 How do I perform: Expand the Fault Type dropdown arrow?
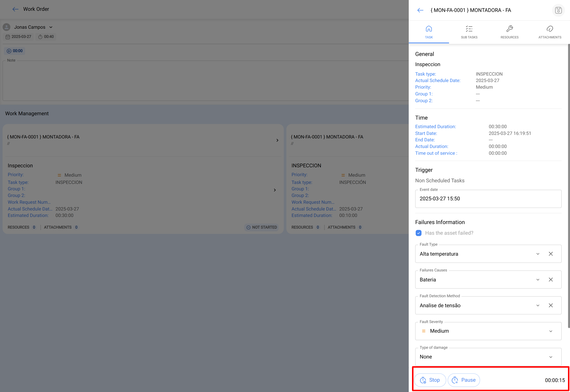tap(538, 254)
